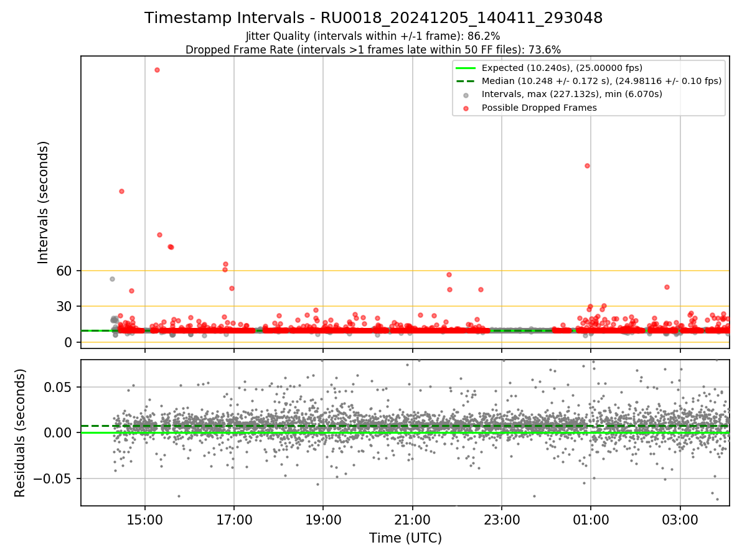Image resolution: width=747 pixels, height=560 pixels.
Task: Click the '0' tick label on intervals axis
Action: pos(70,342)
